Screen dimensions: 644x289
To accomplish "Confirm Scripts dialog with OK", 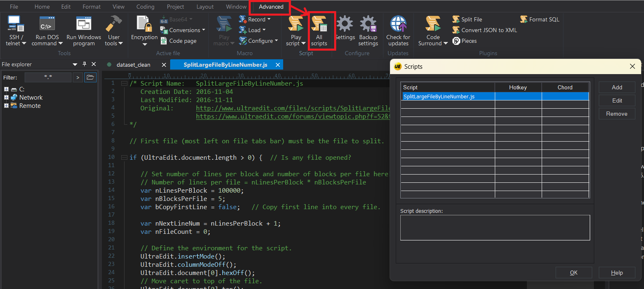I will (x=574, y=273).
